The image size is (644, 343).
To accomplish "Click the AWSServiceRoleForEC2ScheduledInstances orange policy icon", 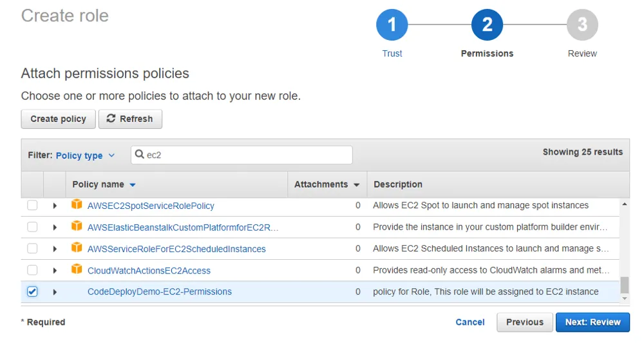I will click(77, 248).
